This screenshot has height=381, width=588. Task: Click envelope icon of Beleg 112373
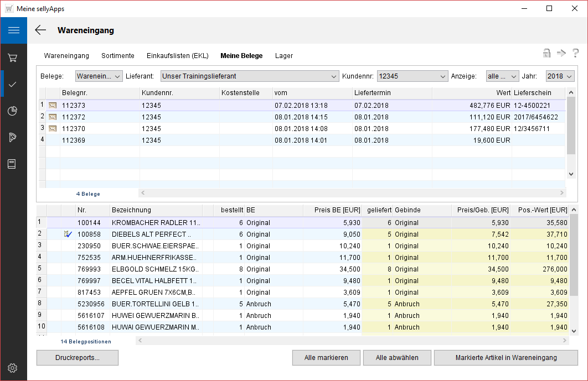click(x=53, y=105)
